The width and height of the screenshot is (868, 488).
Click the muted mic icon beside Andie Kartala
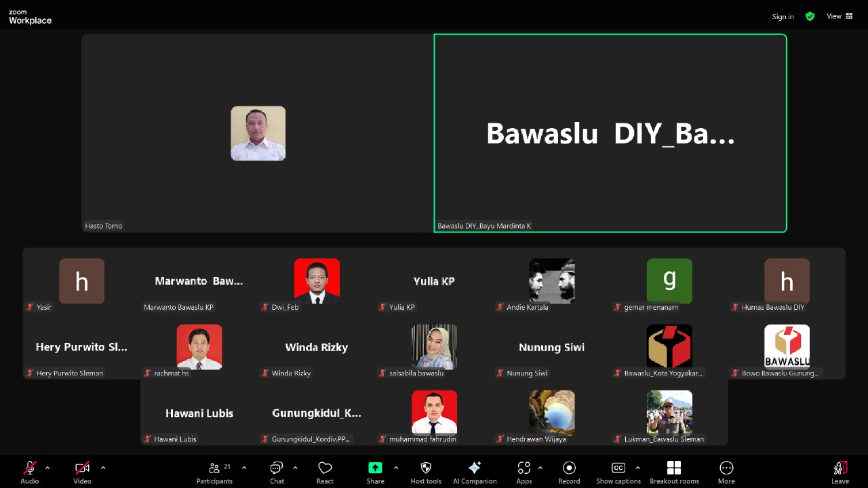click(500, 307)
